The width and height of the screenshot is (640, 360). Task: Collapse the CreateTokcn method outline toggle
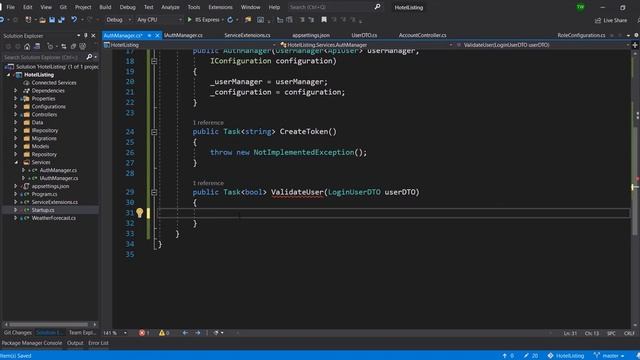click(x=154, y=132)
